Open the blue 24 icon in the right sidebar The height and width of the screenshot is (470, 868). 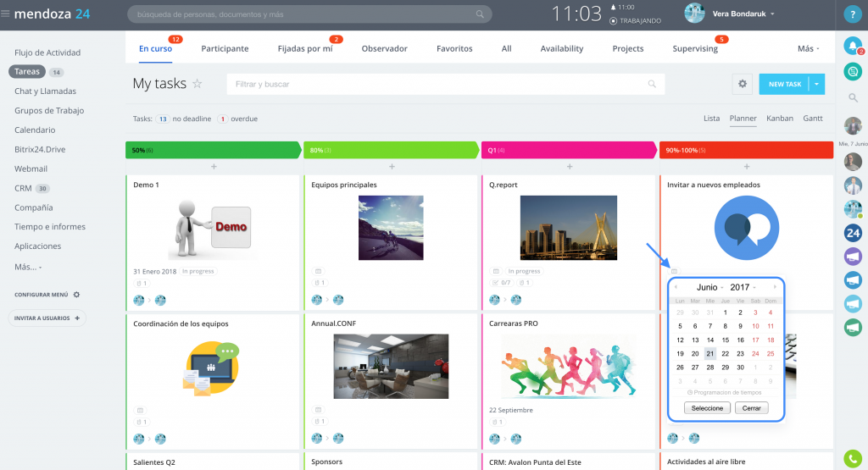(853, 233)
